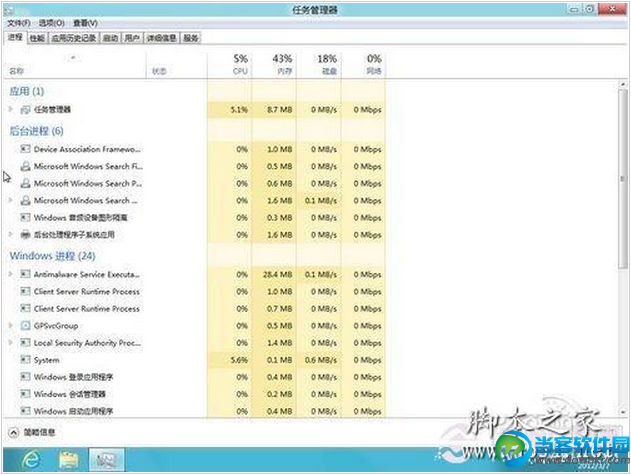Click the 28.4 MB memory value of Antimalware

pyautogui.click(x=278, y=275)
